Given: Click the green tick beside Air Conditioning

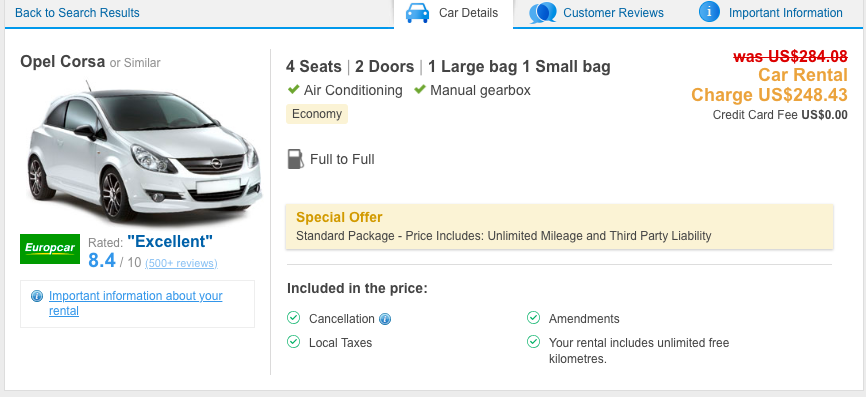Looking at the screenshot, I should tap(293, 89).
